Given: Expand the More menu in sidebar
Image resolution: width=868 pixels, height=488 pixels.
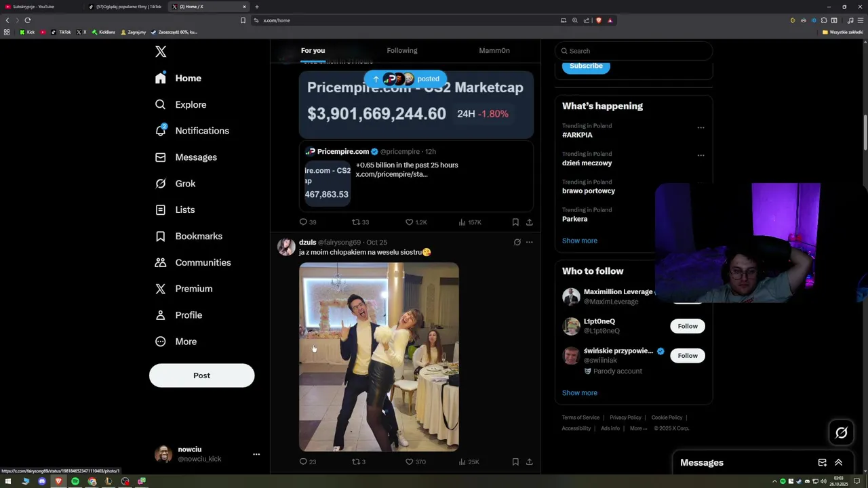Looking at the screenshot, I should 176,342.
